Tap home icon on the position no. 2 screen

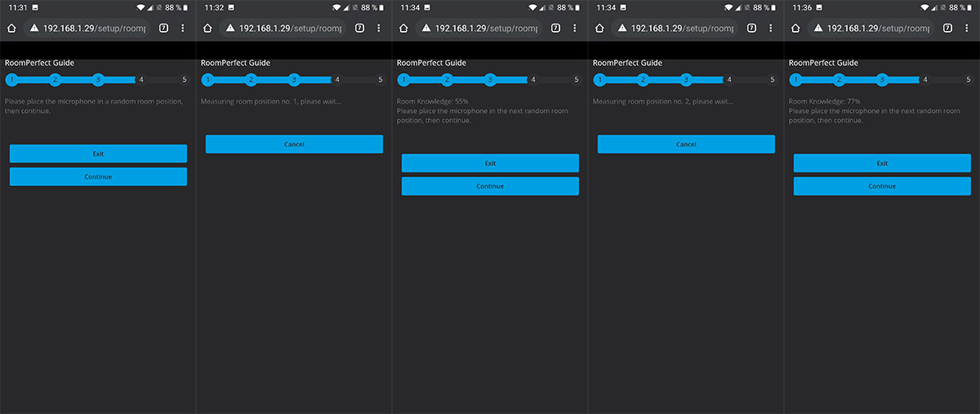pyautogui.click(x=599, y=28)
